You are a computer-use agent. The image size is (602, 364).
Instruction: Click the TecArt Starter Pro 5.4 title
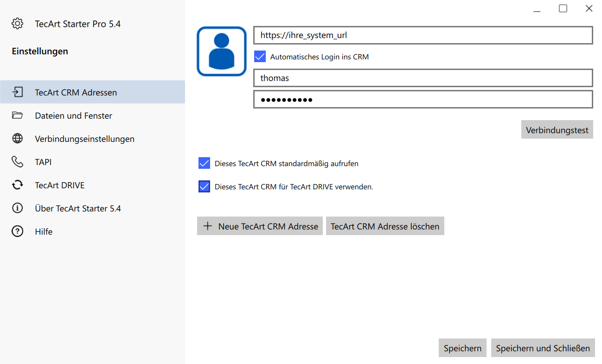[78, 24]
